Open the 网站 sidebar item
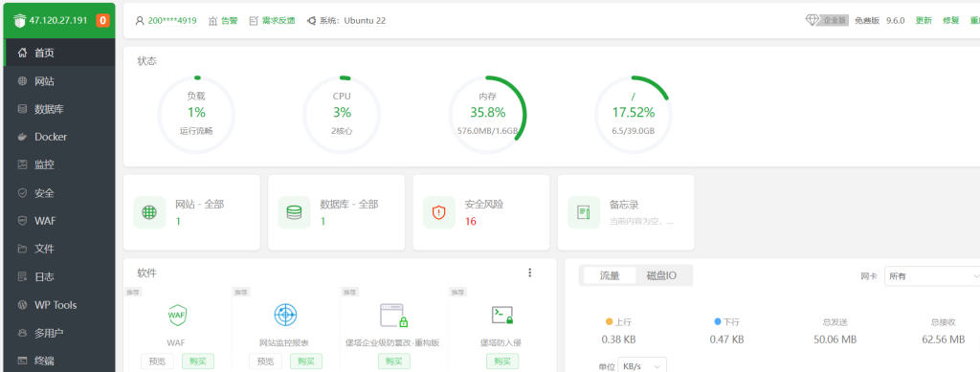 (59, 81)
